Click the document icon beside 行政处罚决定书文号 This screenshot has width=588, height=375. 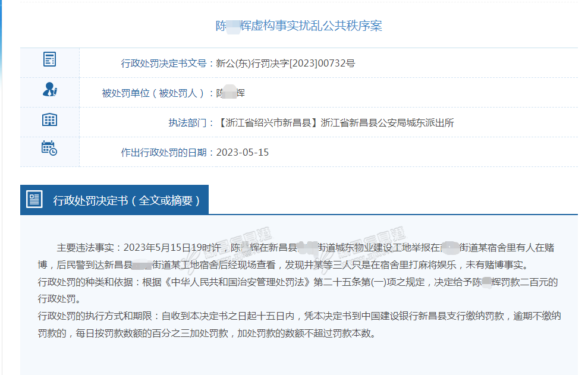click(x=49, y=59)
